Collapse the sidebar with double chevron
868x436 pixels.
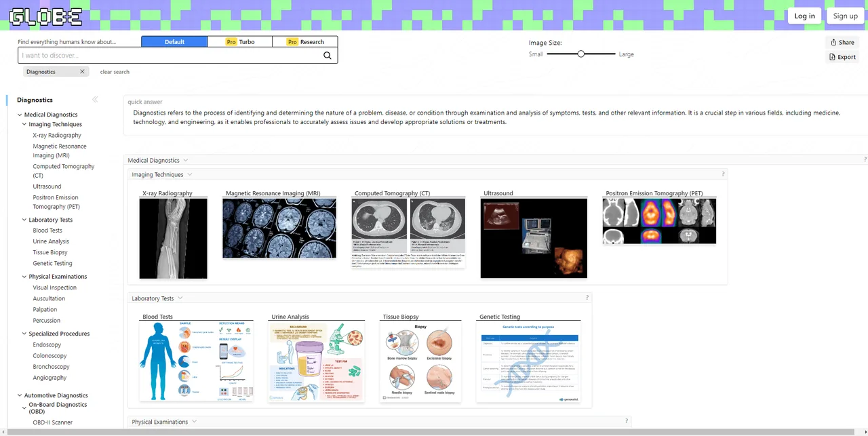click(95, 100)
